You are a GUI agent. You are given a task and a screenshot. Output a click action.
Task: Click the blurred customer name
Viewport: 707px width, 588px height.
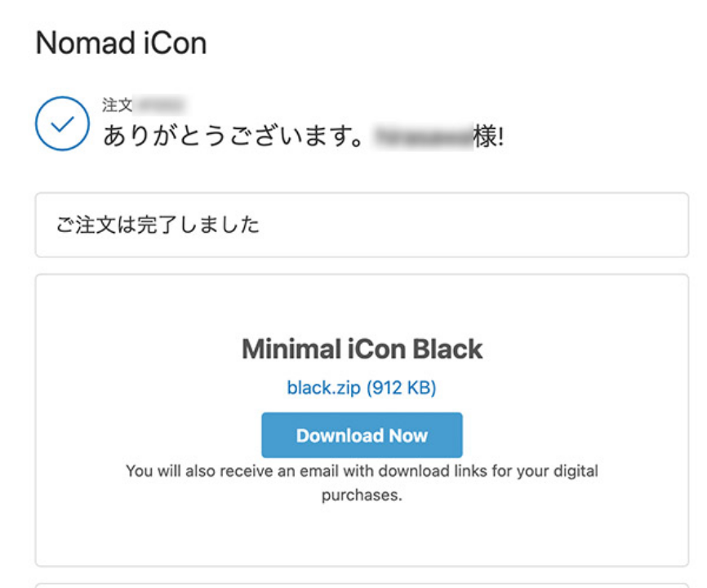point(422,136)
